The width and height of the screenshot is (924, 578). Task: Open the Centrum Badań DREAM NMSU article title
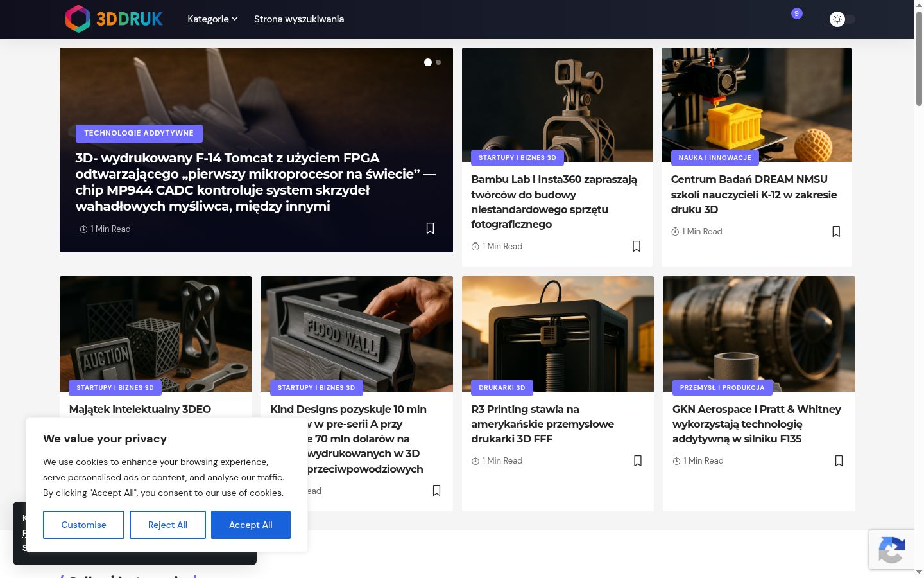click(754, 194)
